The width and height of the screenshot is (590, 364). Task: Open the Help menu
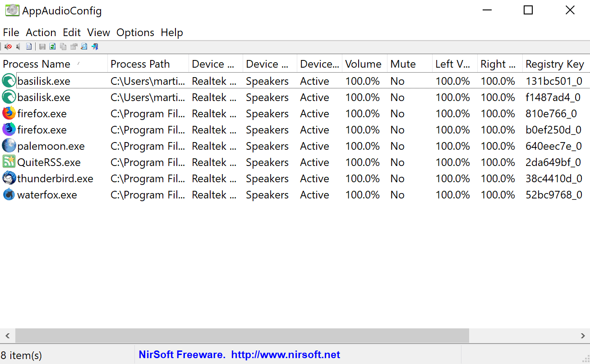tap(172, 32)
